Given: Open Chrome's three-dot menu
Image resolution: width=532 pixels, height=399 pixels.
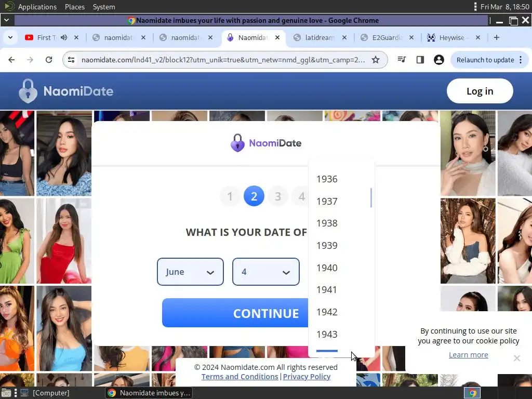Looking at the screenshot, I should click(x=521, y=60).
